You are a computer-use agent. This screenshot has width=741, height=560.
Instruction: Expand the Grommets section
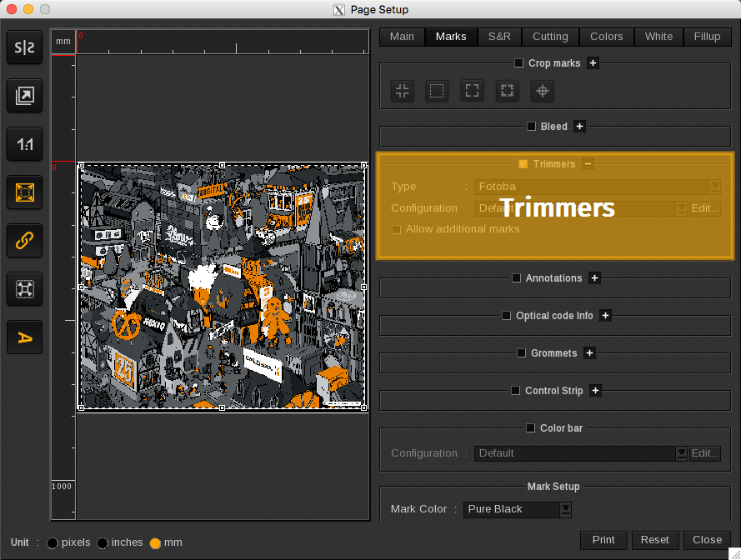click(589, 353)
